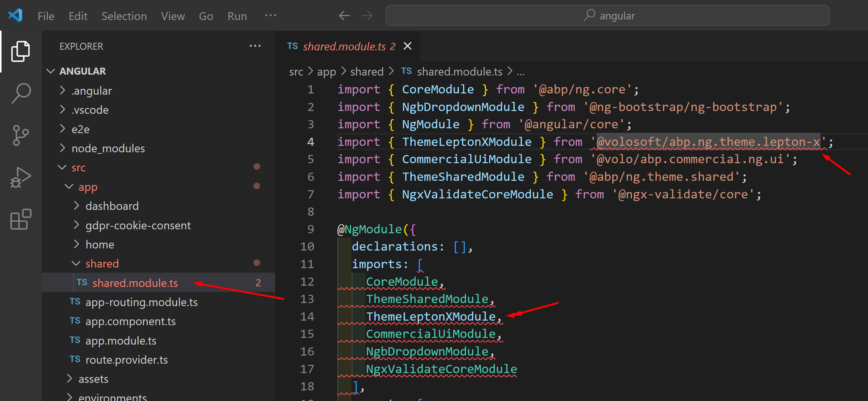Image resolution: width=868 pixels, height=401 pixels.
Task: Open the Explorer view in activity bar
Action: 20,52
